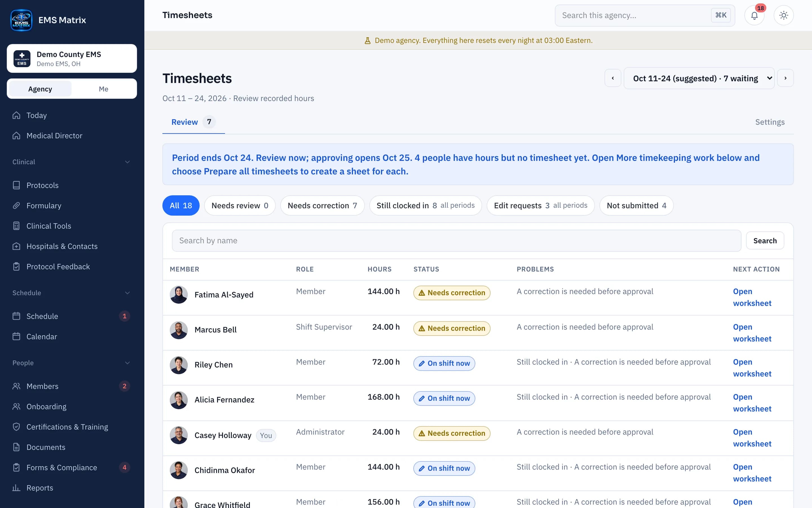
Task: Open Calendar in sidebar
Action: click(x=71, y=337)
